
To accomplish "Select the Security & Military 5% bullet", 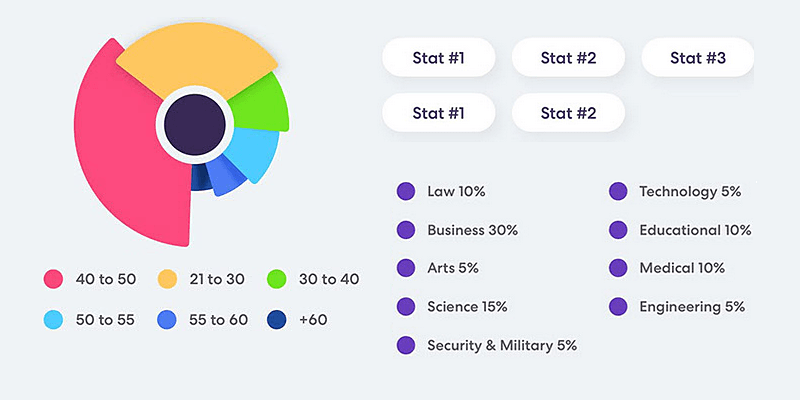I will coord(406,345).
